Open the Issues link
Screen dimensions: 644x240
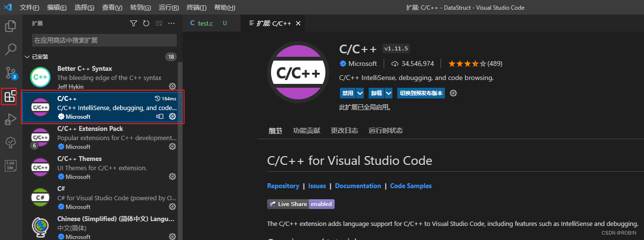(x=317, y=186)
